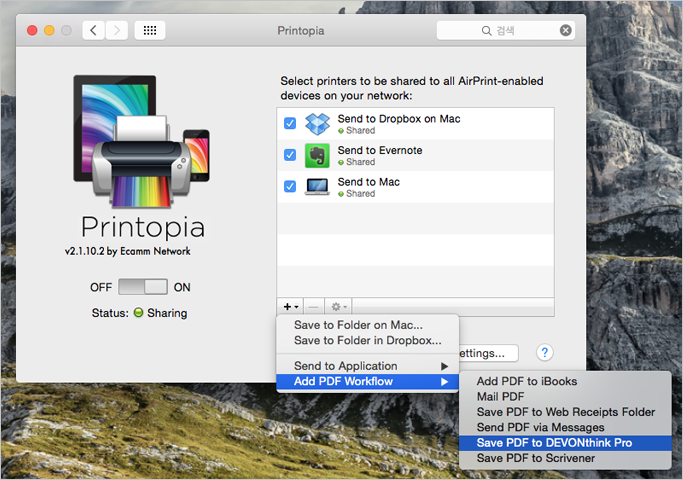Image resolution: width=683 pixels, height=480 pixels.
Task: Click the partially hidden Settings... button
Action: 488,353
